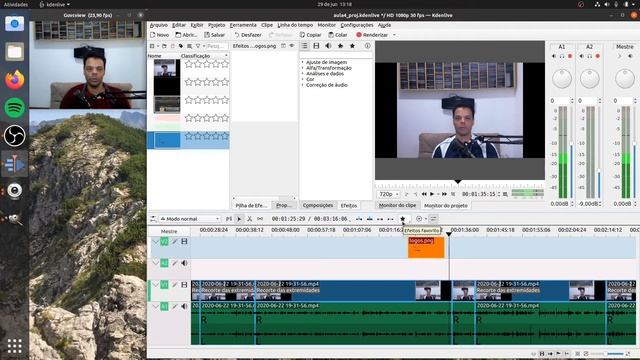This screenshot has height=360, width=640.
Task: Mute the Mestre channel in mixer
Action: pos(630,56)
